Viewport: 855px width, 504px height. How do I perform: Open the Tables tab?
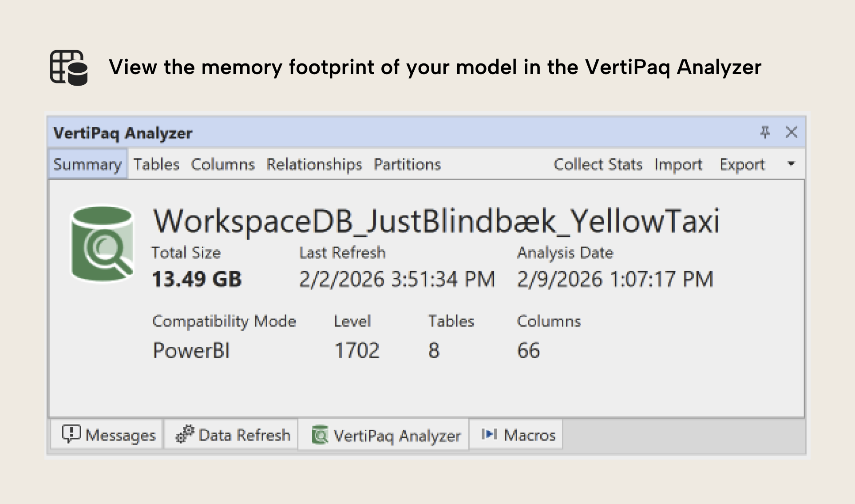156,164
